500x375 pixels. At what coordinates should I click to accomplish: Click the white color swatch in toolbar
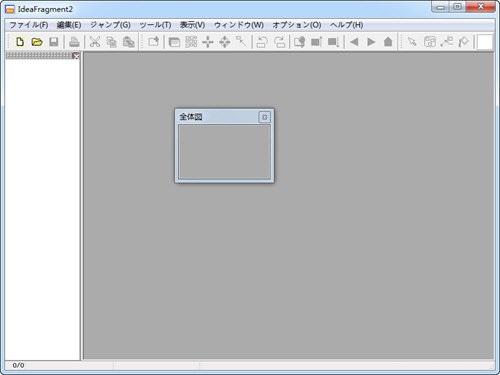click(485, 42)
